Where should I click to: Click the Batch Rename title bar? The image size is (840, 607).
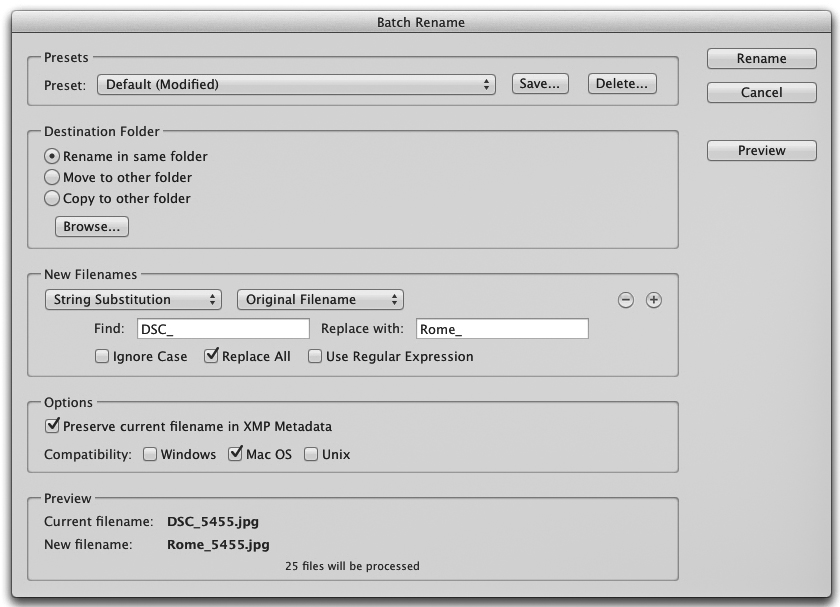(421, 23)
